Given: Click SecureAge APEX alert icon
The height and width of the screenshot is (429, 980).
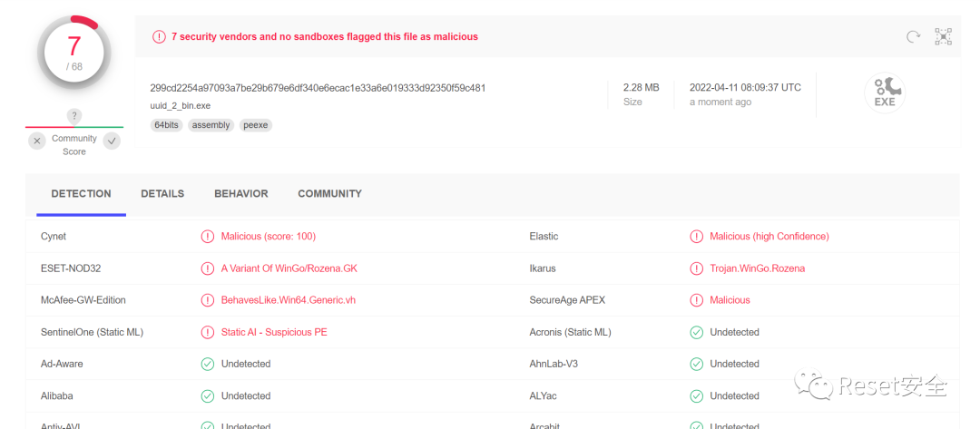Looking at the screenshot, I should 696,300.
